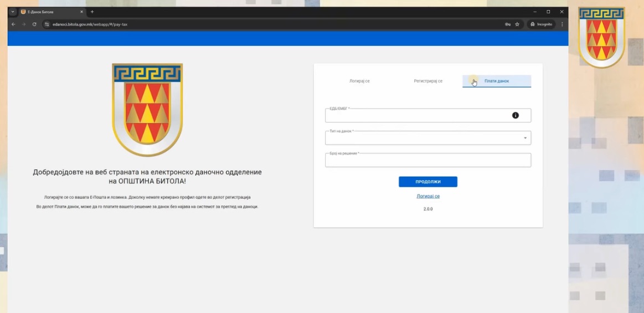Viewport: 644px width, 313px height.
Task: Click the address bar URL text
Action: 90,24
